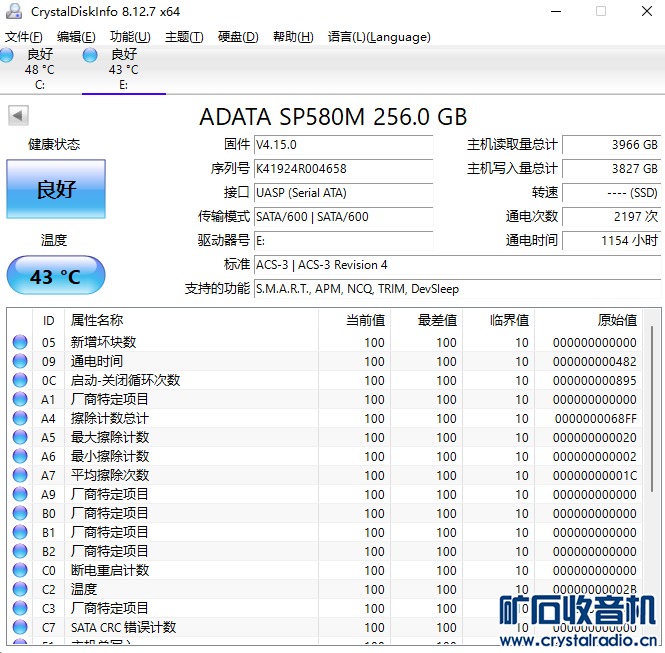Click the previous disk arrow button
665x653 pixels.
coord(18,117)
